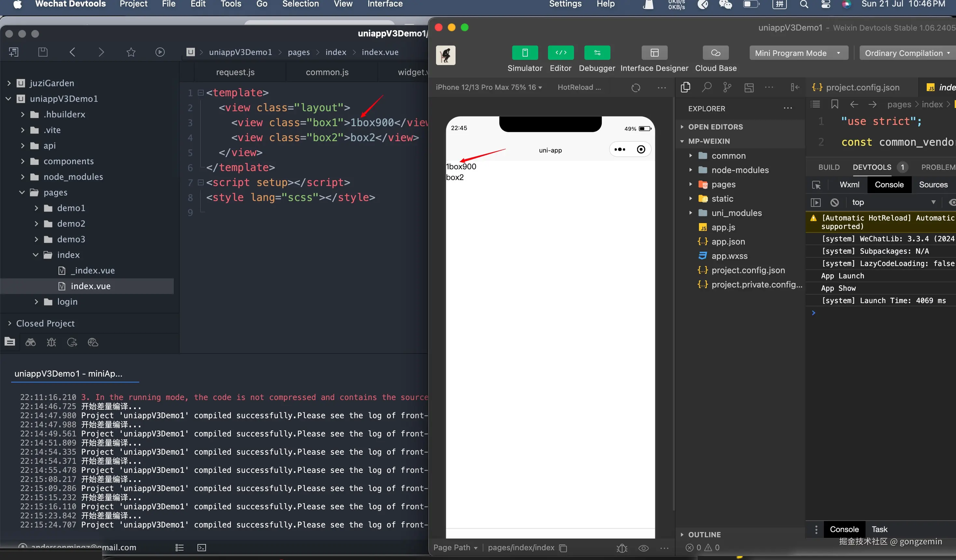Toggle the Debugger panel button
Image resolution: width=956 pixels, height=560 pixels.
coord(597,53)
